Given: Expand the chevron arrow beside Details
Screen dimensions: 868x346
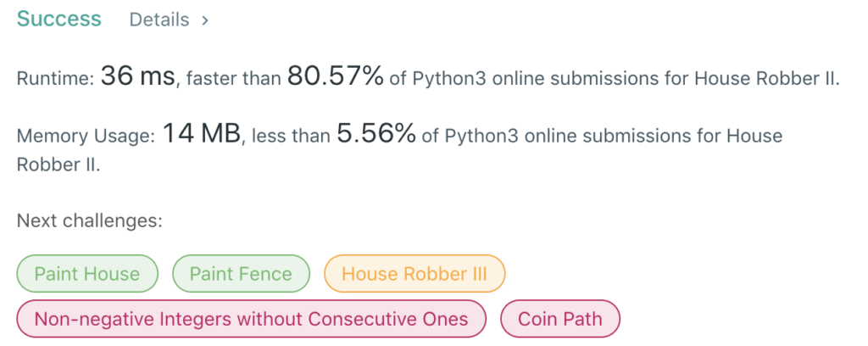Looking at the screenshot, I should 205,20.
